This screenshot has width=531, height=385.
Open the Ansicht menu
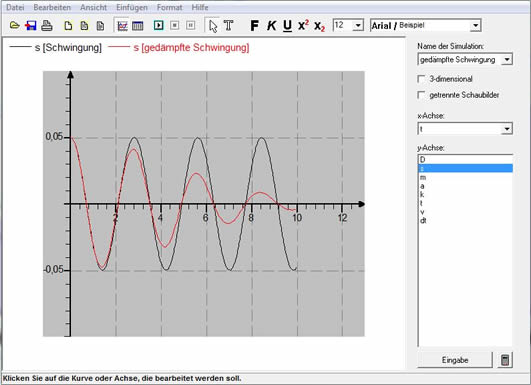[93, 7]
